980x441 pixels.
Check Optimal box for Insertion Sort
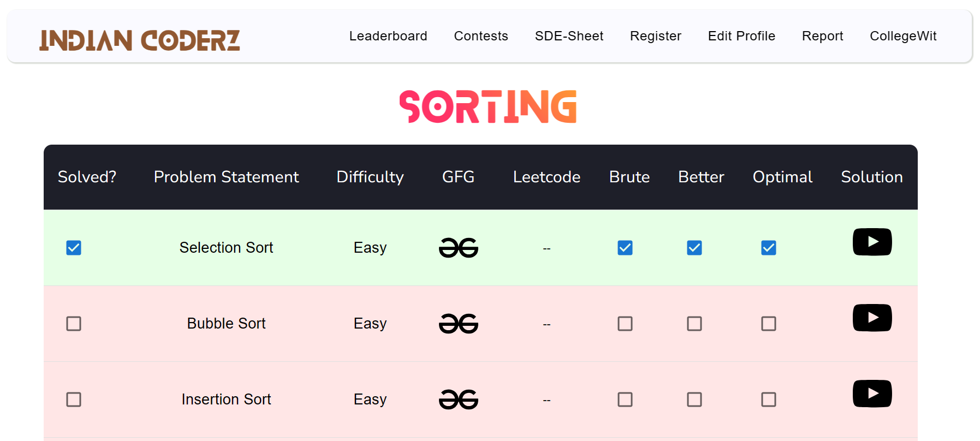(x=769, y=400)
